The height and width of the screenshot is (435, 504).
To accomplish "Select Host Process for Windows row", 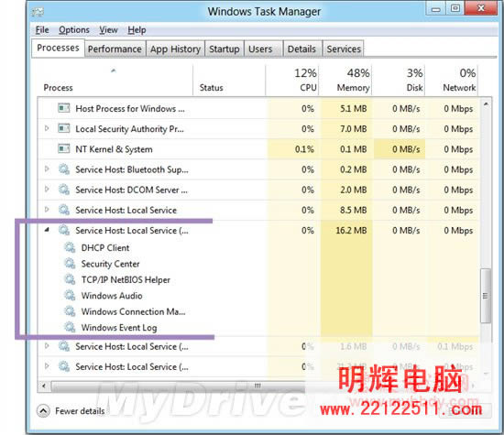I will pos(258,108).
